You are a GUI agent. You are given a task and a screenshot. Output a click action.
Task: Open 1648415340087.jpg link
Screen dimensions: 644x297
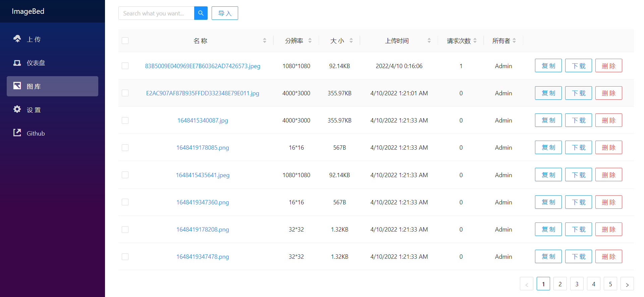(203, 120)
